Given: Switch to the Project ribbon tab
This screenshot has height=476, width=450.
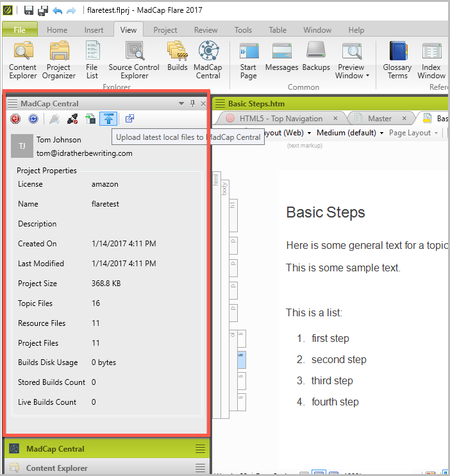Looking at the screenshot, I should [x=165, y=30].
